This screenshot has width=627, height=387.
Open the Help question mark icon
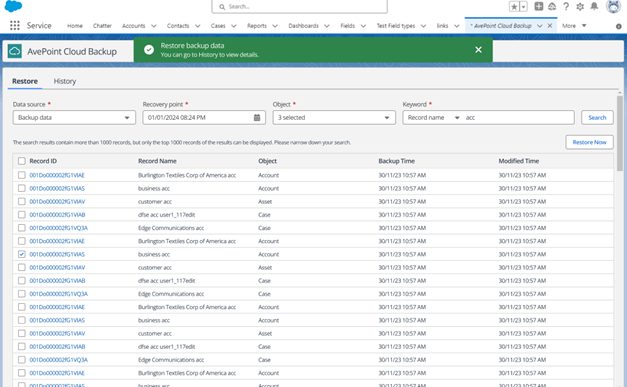(x=566, y=6)
